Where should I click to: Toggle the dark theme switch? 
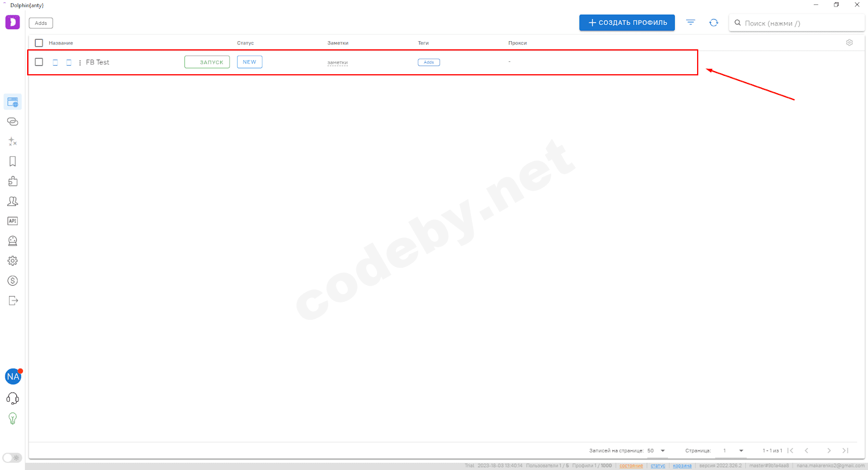click(x=12, y=458)
